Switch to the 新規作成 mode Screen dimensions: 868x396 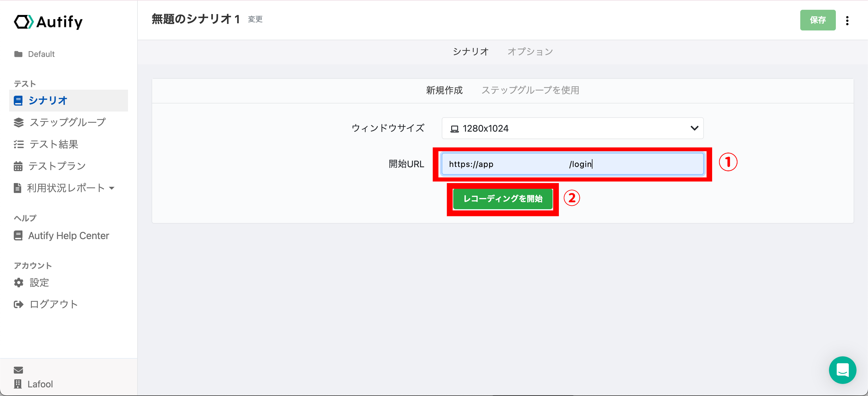tap(444, 90)
